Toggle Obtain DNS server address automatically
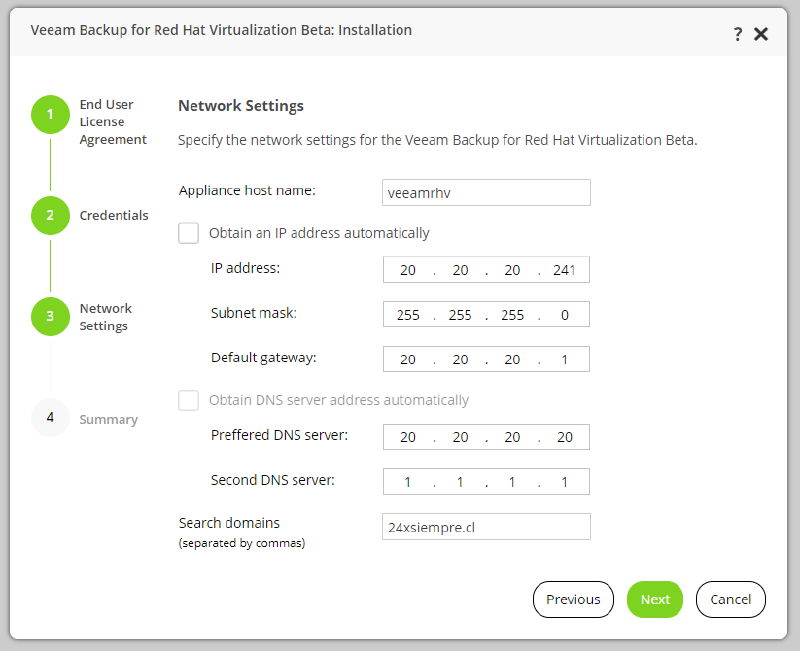 pos(188,400)
